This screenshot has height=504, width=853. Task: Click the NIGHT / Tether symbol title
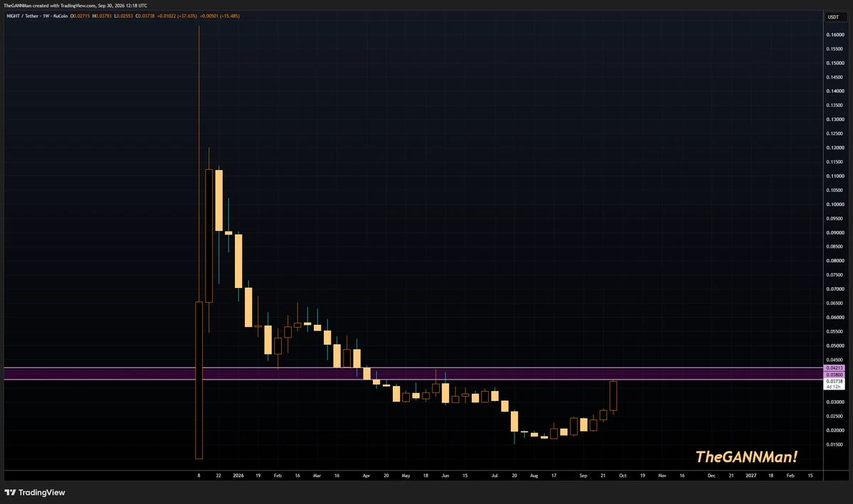(x=22, y=16)
